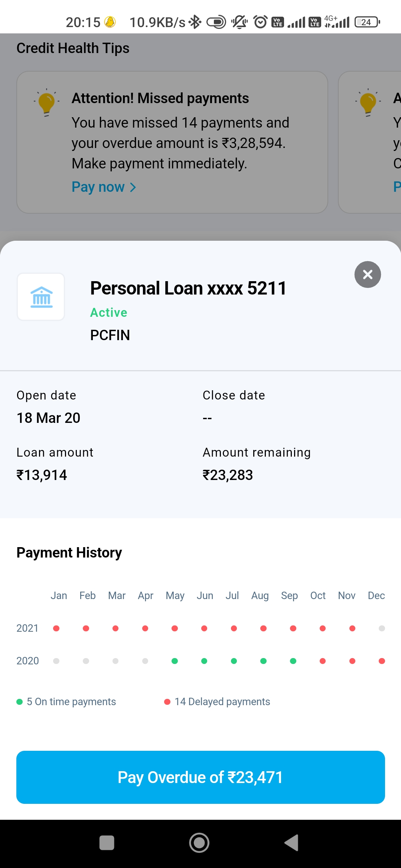This screenshot has width=401, height=868.
Task: Open the Attention Missed payments tip card
Action: (x=172, y=142)
